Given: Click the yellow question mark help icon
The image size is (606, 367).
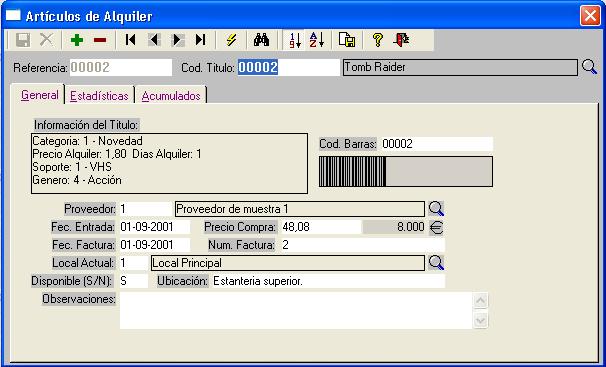Looking at the screenshot, I should [378, 40].
